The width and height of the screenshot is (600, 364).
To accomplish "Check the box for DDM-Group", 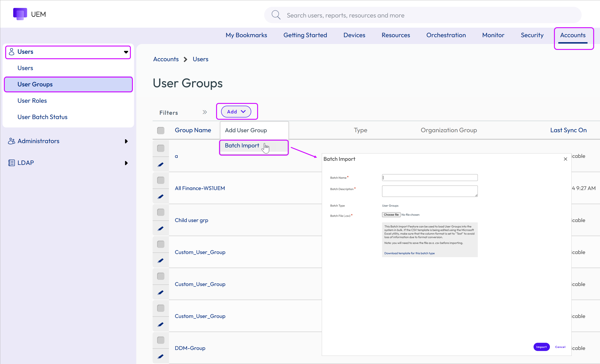I will pyautogui.click(x=161, y=340).
